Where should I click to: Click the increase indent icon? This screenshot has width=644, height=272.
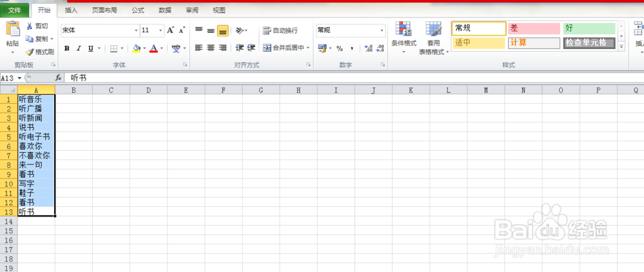click(251, 48)
